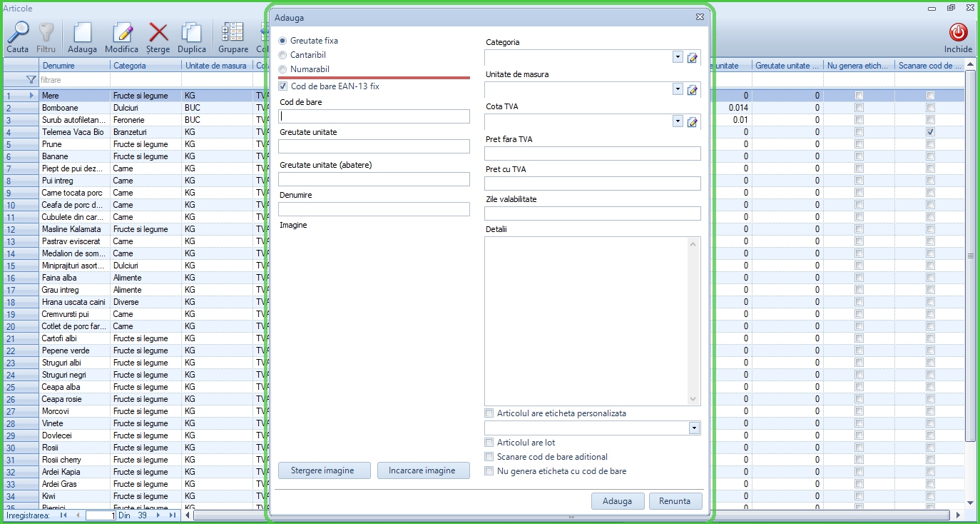This screenshot has height=524, width=980.
Task: Click inside the Cod de bare field
Action: tap(374, 115)
